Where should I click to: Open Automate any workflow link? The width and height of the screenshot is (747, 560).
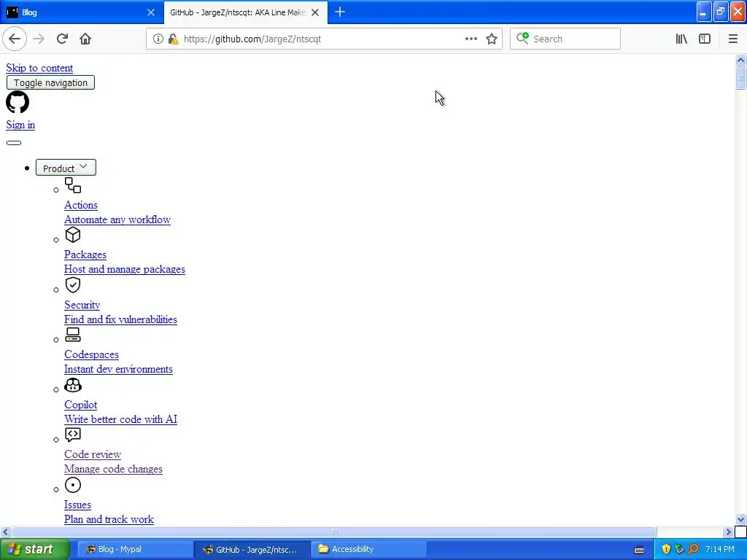(x=117, y=219)
